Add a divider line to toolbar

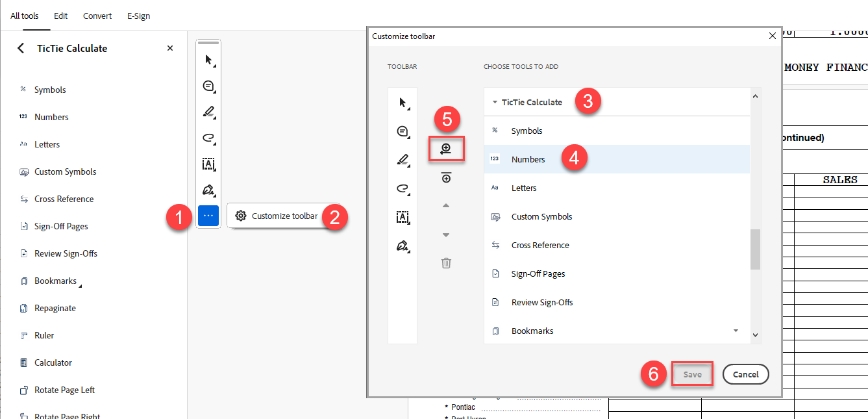[x=446, y=177]
